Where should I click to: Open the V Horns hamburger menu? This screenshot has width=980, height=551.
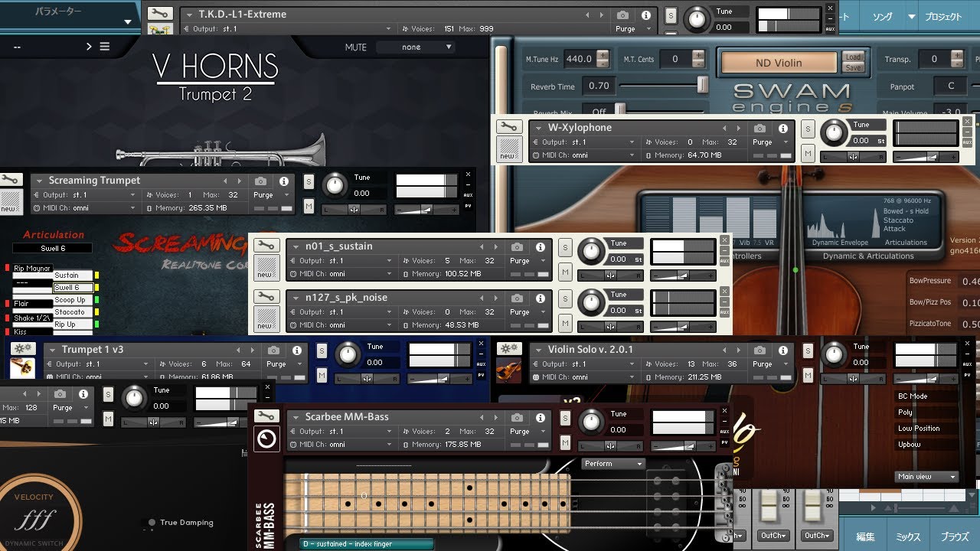(105, 47)
